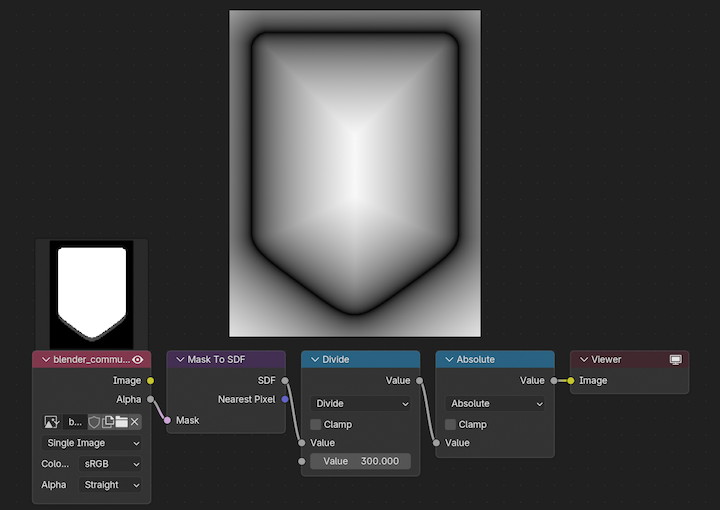Viewport: 720px width, 510px height.
Task: Unlink the image with the X icon
Action: (135, 422)
